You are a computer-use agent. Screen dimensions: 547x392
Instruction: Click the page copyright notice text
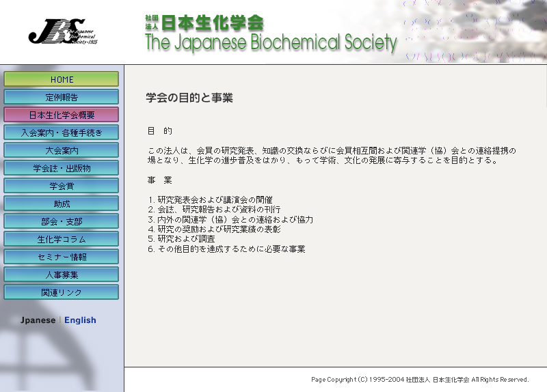419,380
